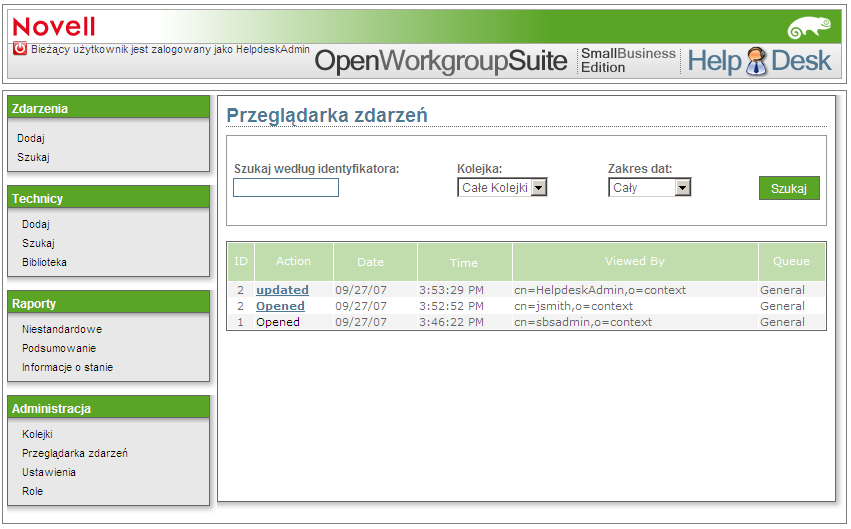Open Informacje o stanie report

click(67, 367)
